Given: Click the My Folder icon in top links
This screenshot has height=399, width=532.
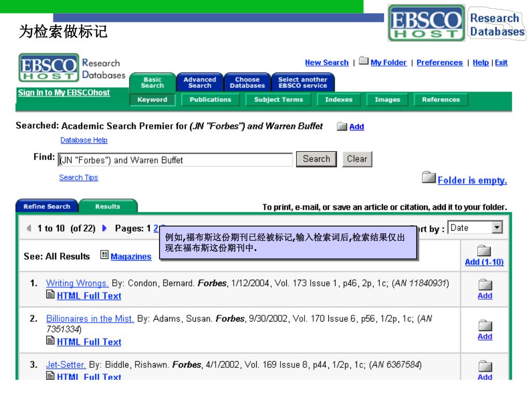Looking at the screenshot, I should [364, 61].
